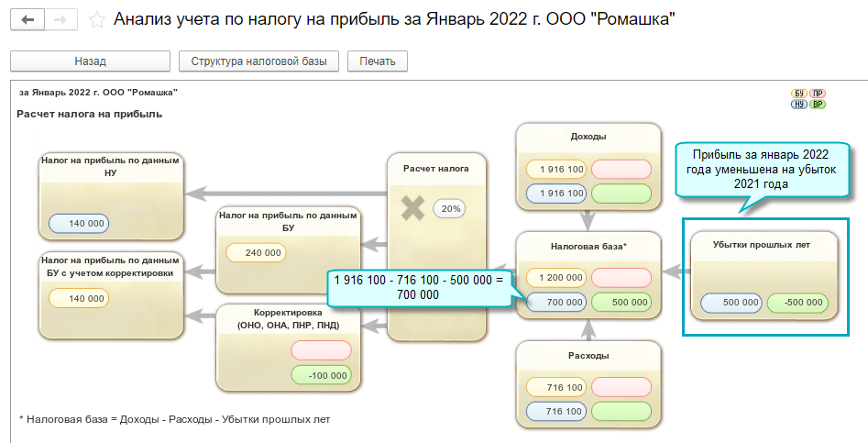
Task: Click the multiply cross icon in Расчет налога
Action: coord(412,208)
